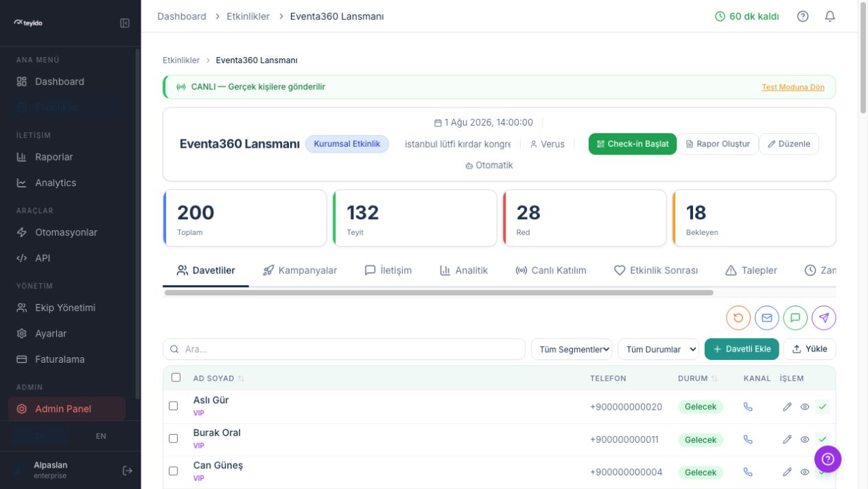Open Ayarlar in the sidebar
The width and height of the screenshot is (868, 489).
[67, 334]
